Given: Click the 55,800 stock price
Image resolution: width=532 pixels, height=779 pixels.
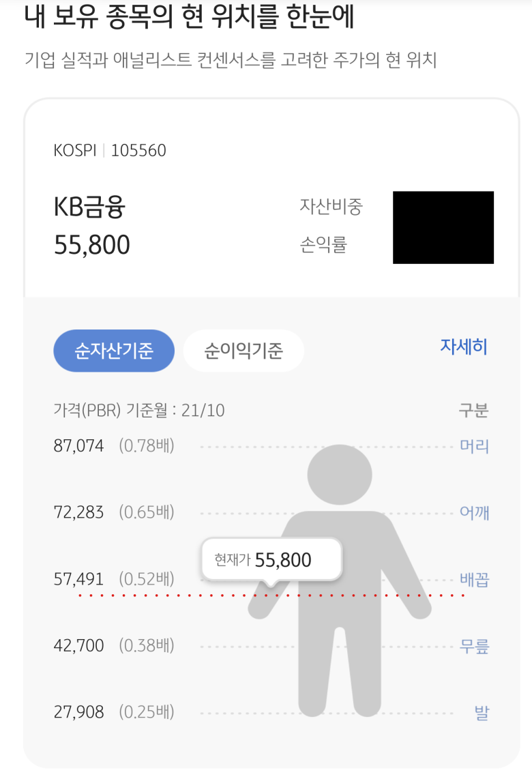Looking at the screenshot, I should click(92, 245).
